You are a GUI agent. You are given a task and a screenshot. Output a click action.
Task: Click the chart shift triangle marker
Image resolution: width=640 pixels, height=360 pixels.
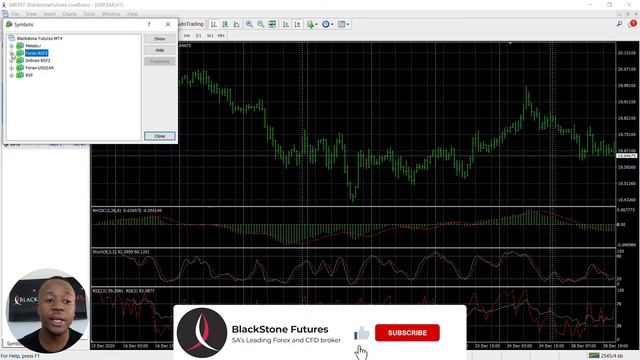tap(510, 43)
